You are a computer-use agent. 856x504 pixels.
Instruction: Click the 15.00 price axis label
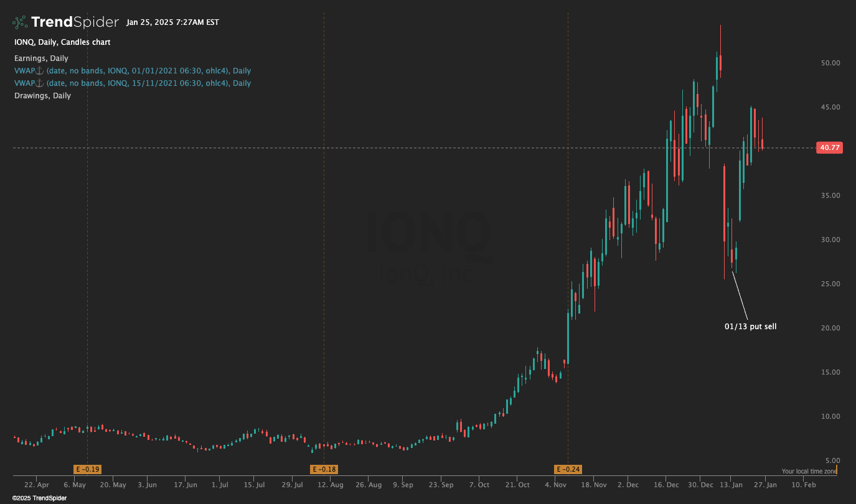click(830, 372)
